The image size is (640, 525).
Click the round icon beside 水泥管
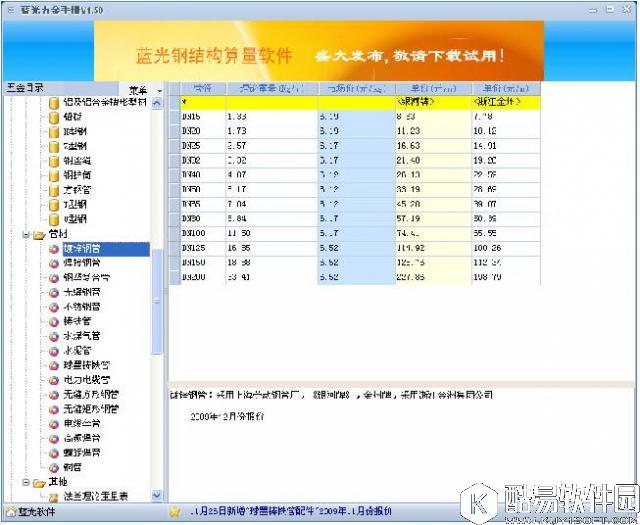tap(54, 351)
